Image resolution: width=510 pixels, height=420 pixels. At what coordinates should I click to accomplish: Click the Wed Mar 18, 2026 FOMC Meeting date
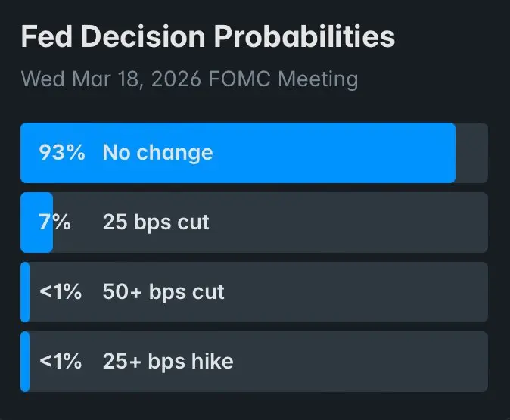pyautogui.click(x=189, y=79)
